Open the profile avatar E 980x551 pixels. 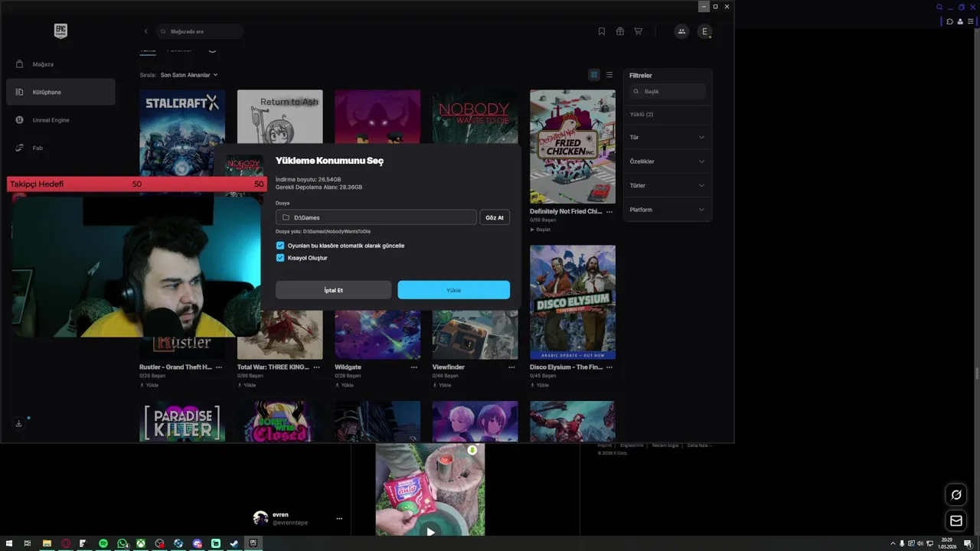click(x=705, y=31)
